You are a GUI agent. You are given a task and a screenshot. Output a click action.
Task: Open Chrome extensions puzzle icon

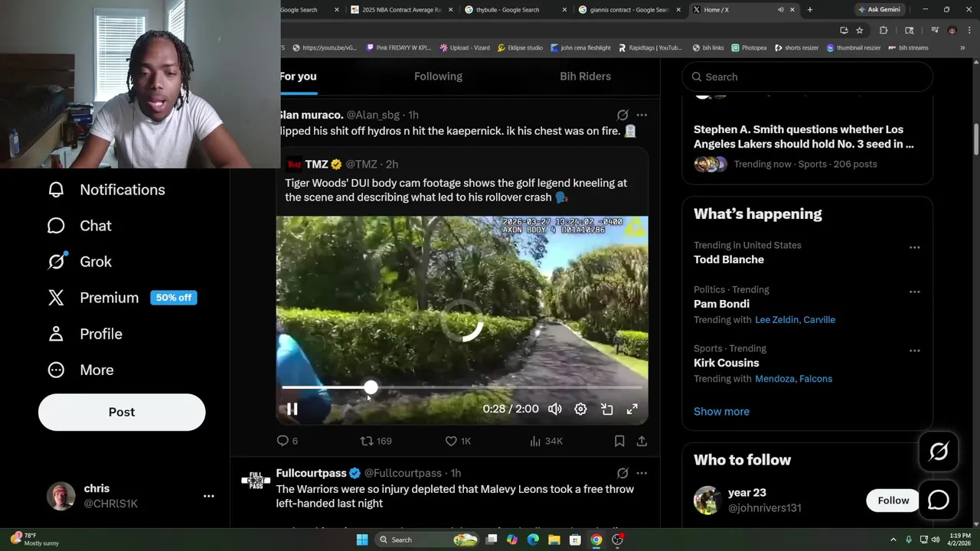tap(884, 31)
